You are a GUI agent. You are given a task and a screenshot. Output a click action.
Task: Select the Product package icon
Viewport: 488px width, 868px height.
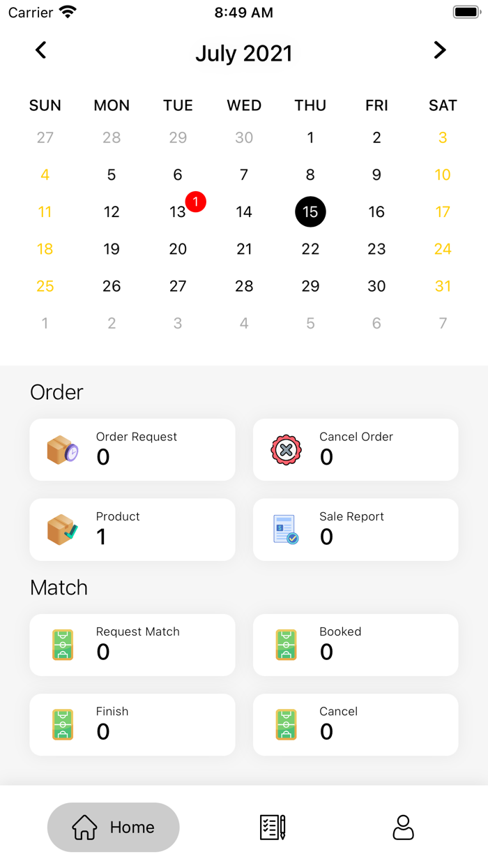point(61,529)
